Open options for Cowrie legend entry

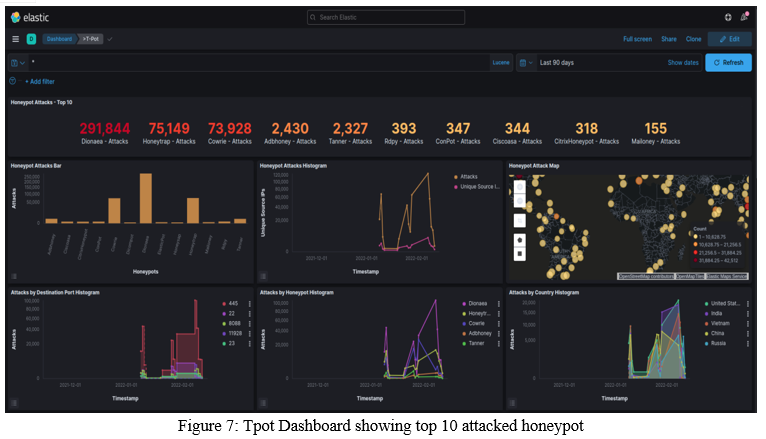pyautogui.click(x=499, y=324)
